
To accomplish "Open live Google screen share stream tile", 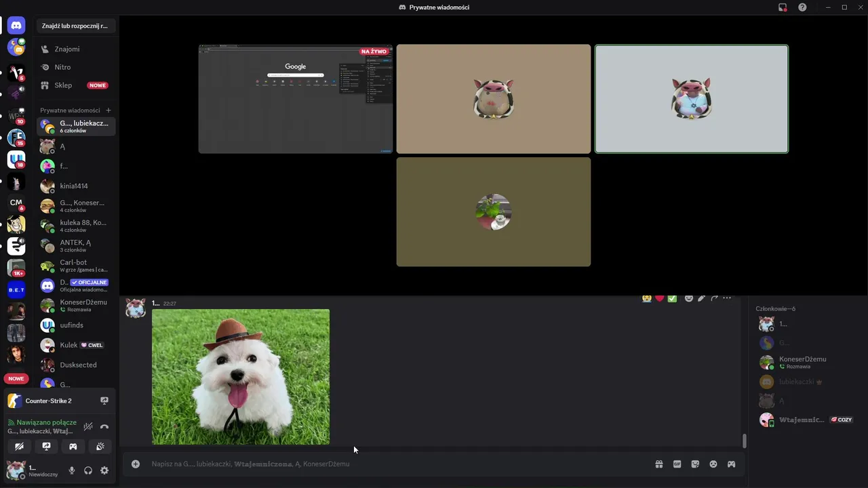I will [x=295, y=99].
